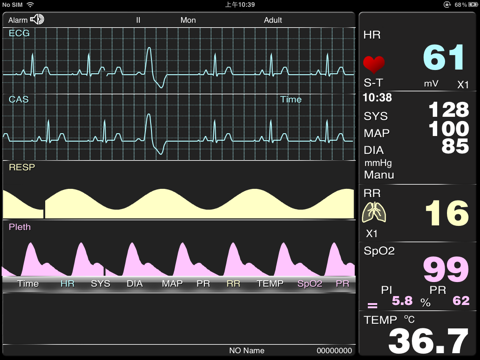Change the Adult patient type setting
The width and height of the screenshot is (480, 360).
[x=273, y=20]
